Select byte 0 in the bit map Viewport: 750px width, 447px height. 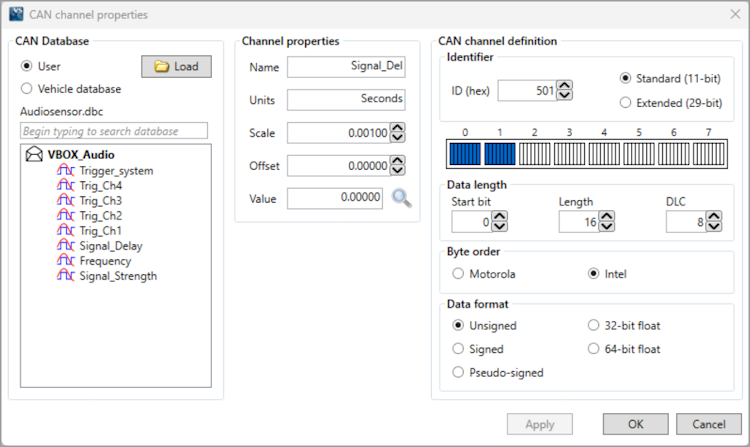[x=465, y=154]
